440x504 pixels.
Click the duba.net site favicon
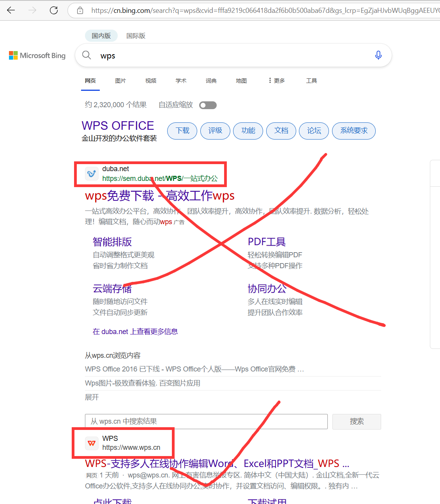(92, 173)
